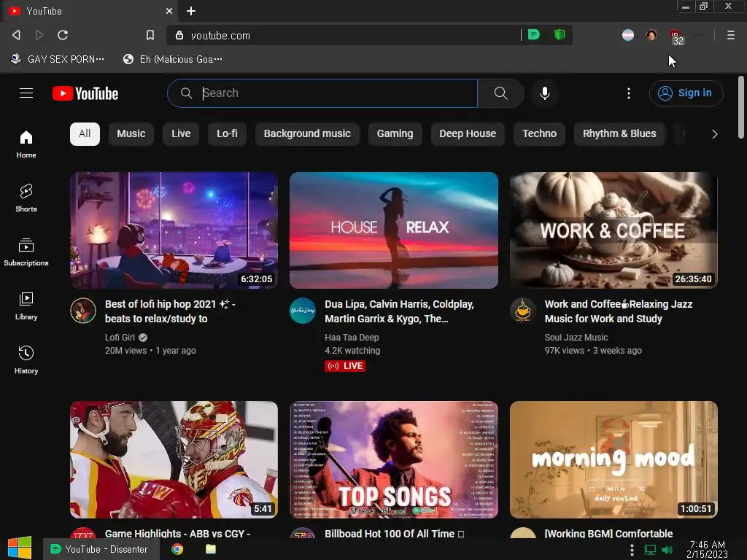
Task: Start voice search with the microphone icon
Action: coord(545,93)
